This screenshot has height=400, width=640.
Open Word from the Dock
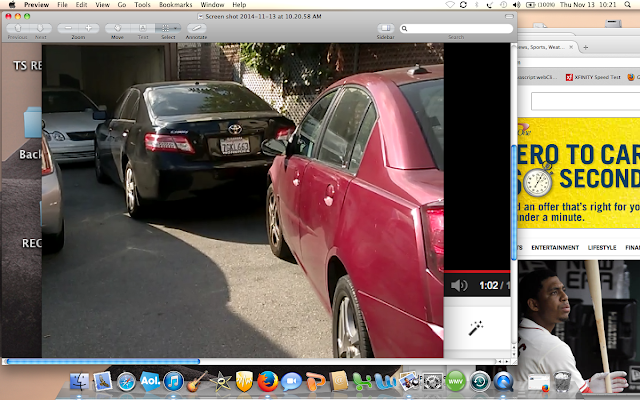click(x=385, y=382)
